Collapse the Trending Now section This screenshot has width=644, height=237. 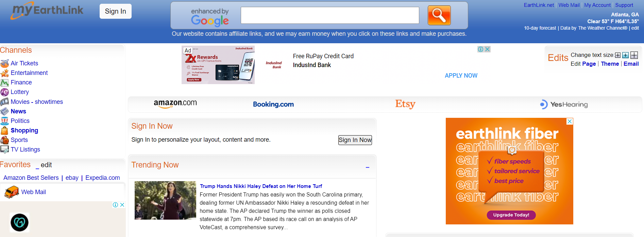(x=368, y=167)
